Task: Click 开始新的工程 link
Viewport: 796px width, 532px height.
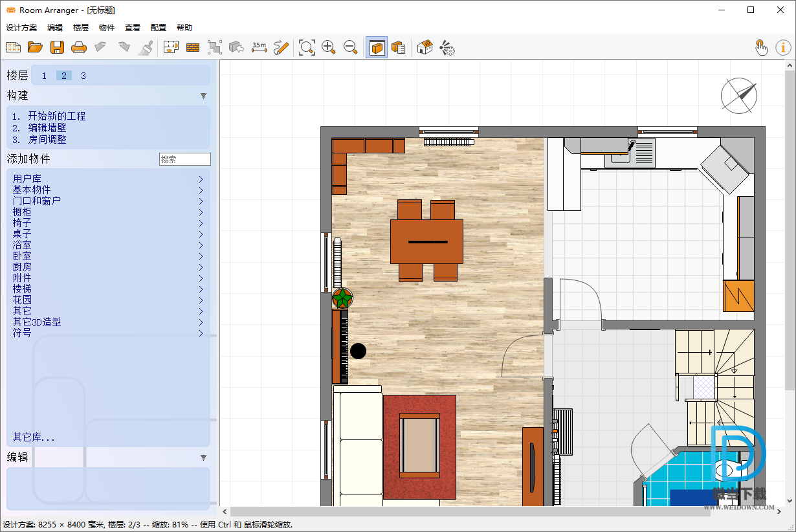Action: pyautogui.click(x=57, y=116)
